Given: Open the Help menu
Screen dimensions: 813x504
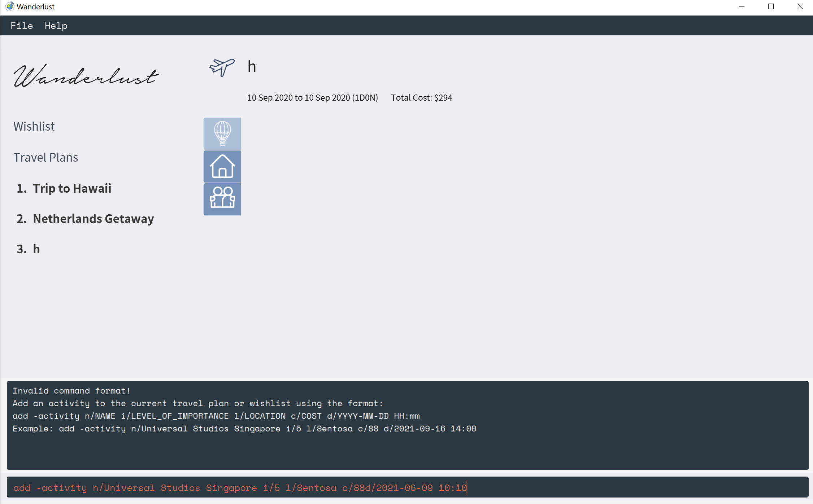Looking at the screenshot, I should coord(56,26).
